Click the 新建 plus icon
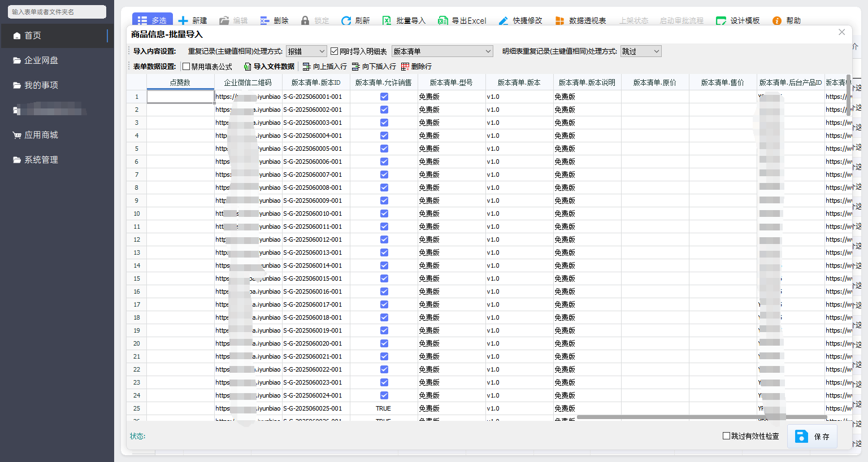Image resolution: width=868 pixels, height=462 pixels. (x=183, y=21)
